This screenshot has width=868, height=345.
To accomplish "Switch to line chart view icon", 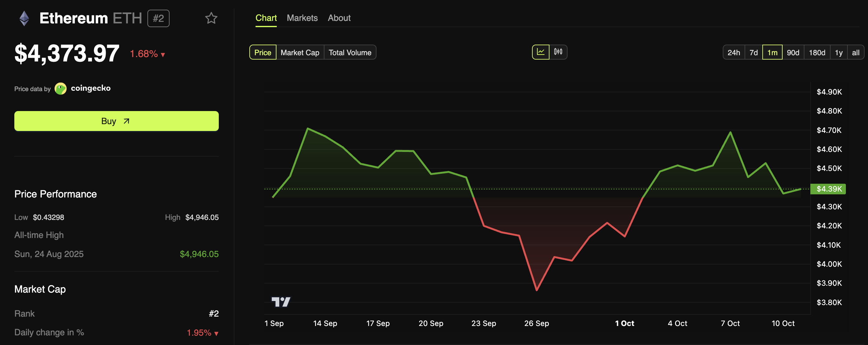I will (x=540, y=52).
